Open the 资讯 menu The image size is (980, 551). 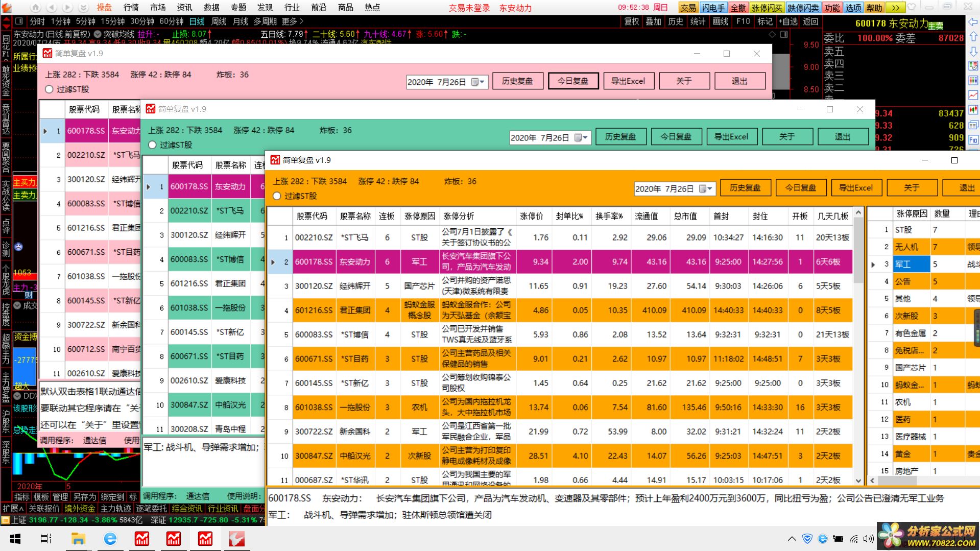click(x=184, y=7)
